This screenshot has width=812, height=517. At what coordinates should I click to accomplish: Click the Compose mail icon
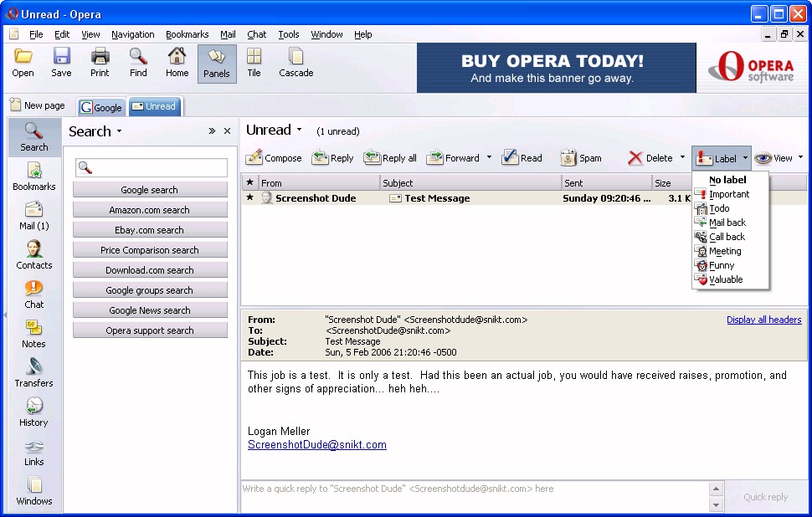coord(255,157)
